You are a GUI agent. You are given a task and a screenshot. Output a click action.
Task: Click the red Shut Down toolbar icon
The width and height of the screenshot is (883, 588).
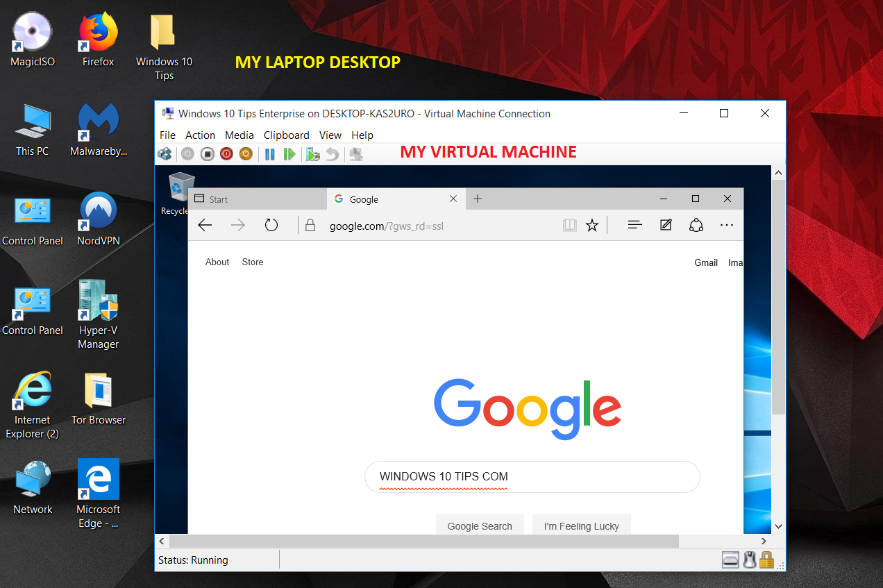coord(226,154)
